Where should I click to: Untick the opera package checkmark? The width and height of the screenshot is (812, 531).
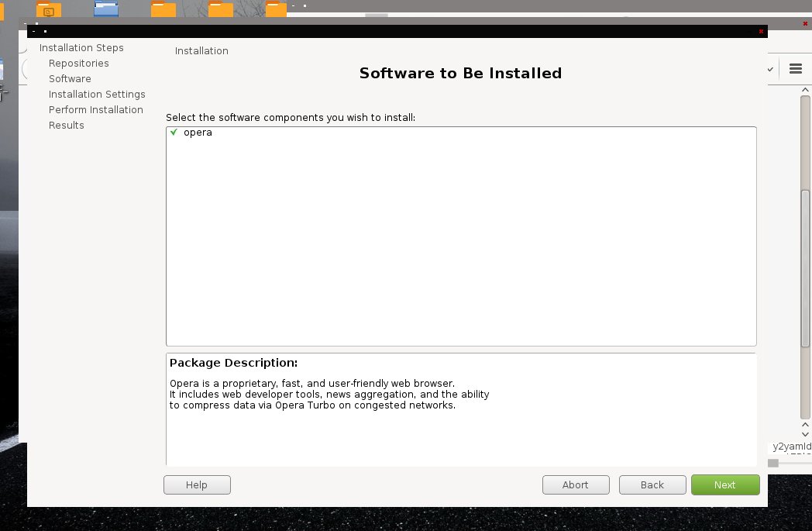coord(174,132)
